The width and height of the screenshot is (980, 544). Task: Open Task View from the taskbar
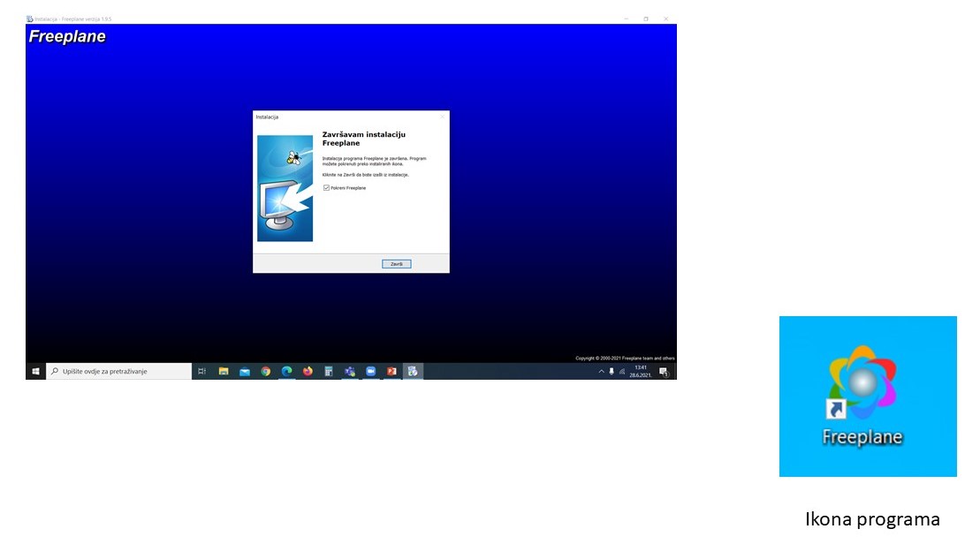(201, 371)
